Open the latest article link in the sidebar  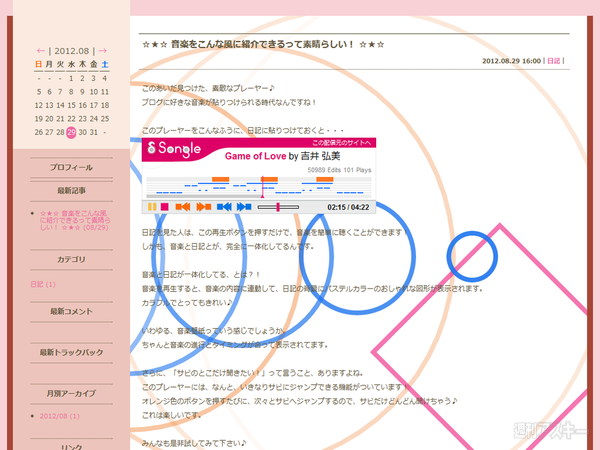point(75,220)
